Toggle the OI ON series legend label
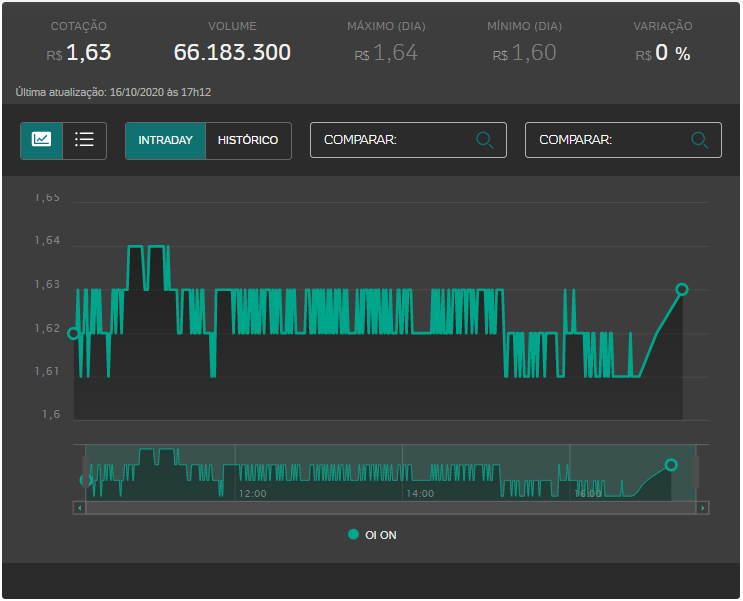Screen dimensions: 743x601 point(381,535)
